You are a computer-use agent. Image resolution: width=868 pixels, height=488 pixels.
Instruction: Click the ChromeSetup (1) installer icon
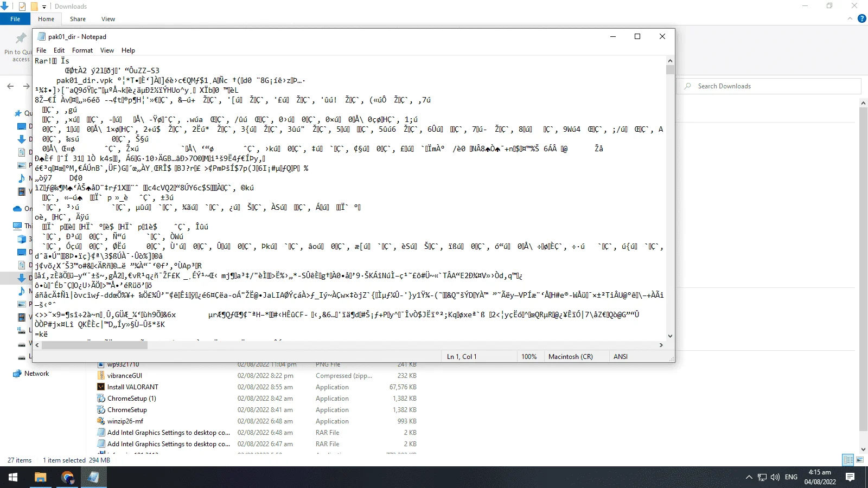tap(101, 399)
